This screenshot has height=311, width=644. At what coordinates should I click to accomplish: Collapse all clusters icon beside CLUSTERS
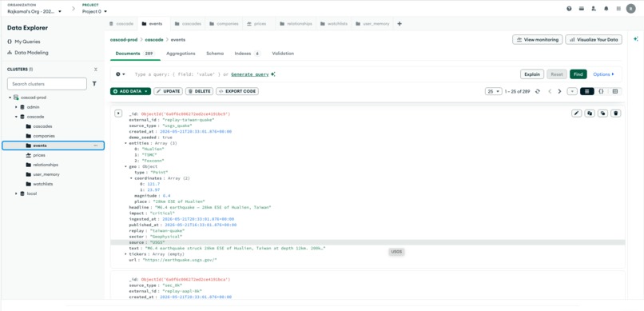point(96,70)
